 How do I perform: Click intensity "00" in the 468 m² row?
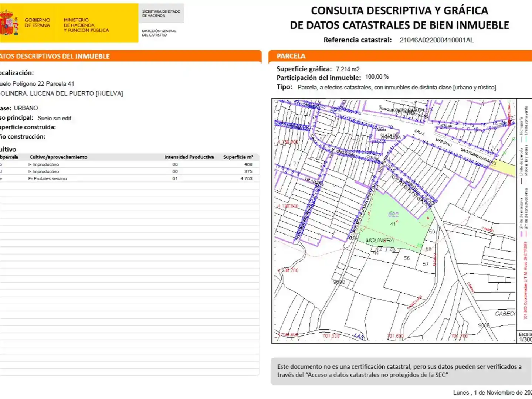(x=175, y=164)
